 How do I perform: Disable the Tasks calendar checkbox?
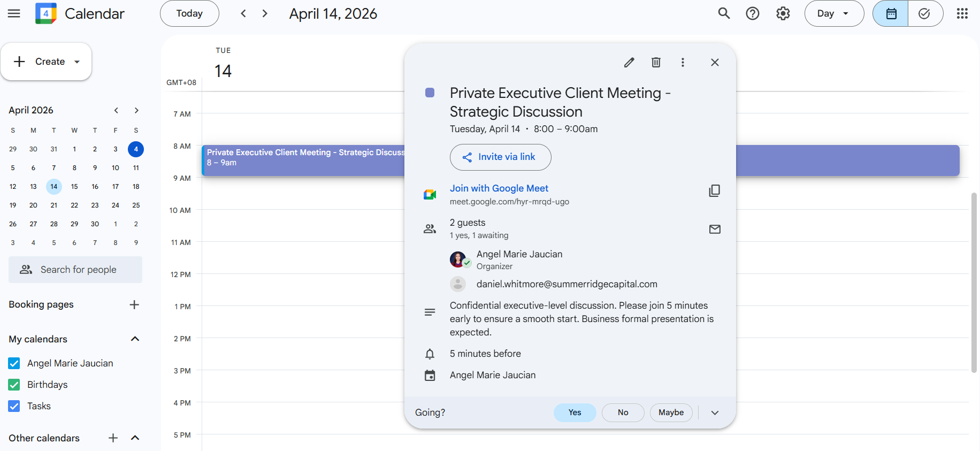[14, 406]
